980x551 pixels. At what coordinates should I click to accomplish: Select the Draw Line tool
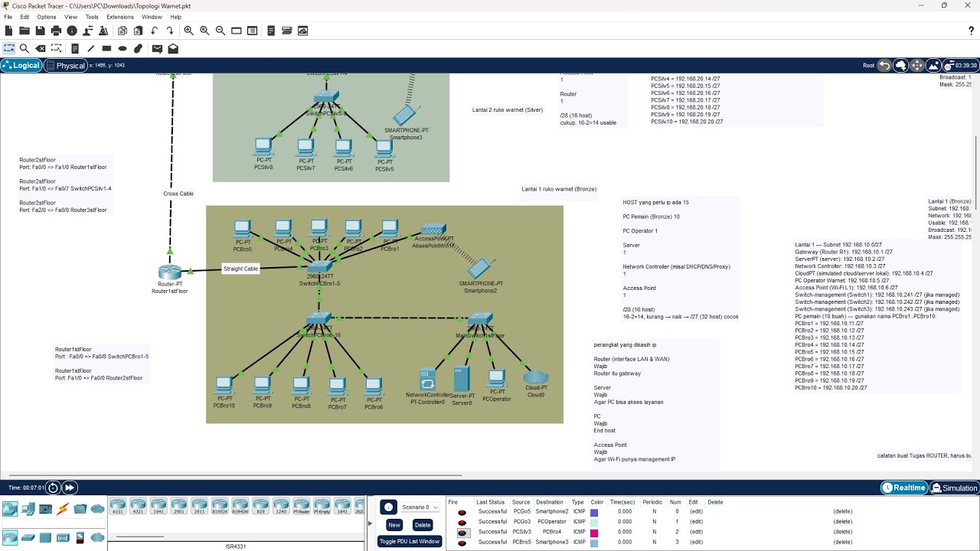click(x=90, y=48)
